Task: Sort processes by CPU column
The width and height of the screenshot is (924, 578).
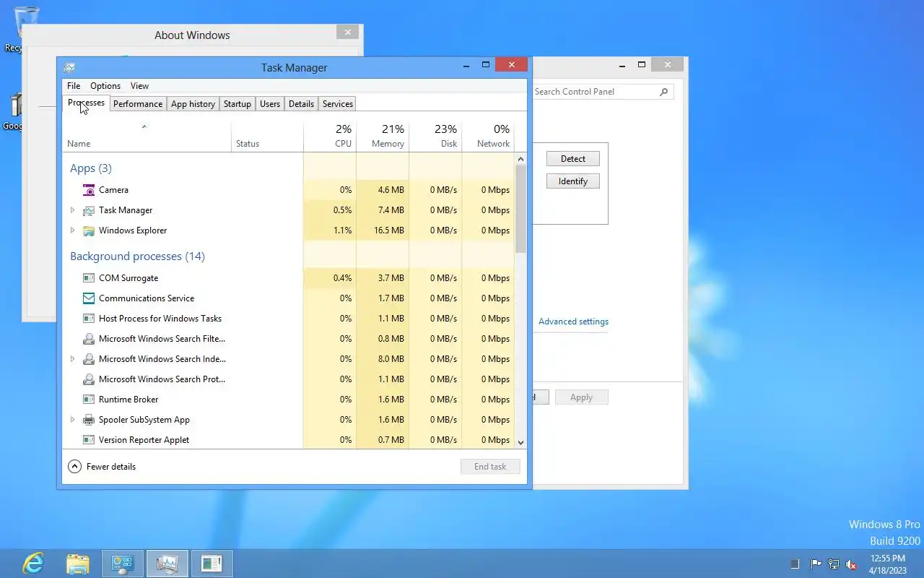Action: click(330, 136)
